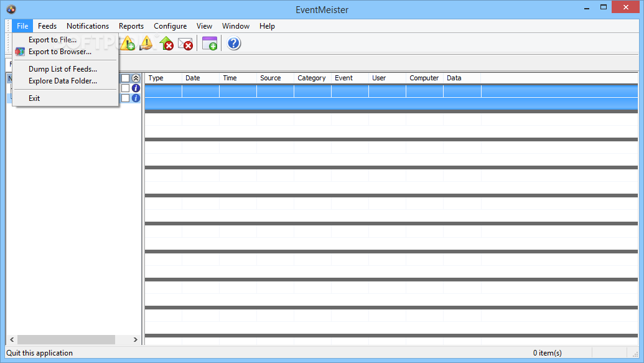Sort by the Category column header
The image size is (644, 363).
tap(312, 78)
